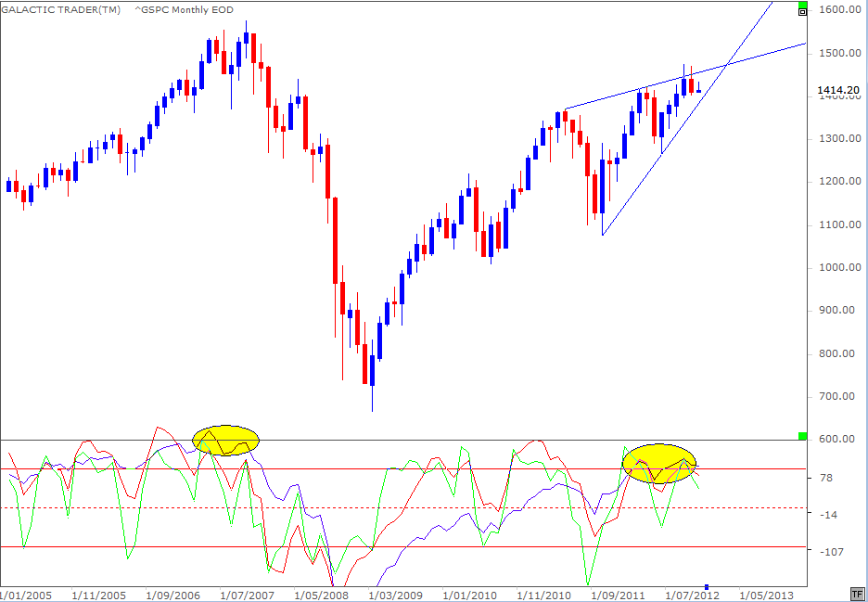Click the current price label 1414.20

click(x=836, y=90)
